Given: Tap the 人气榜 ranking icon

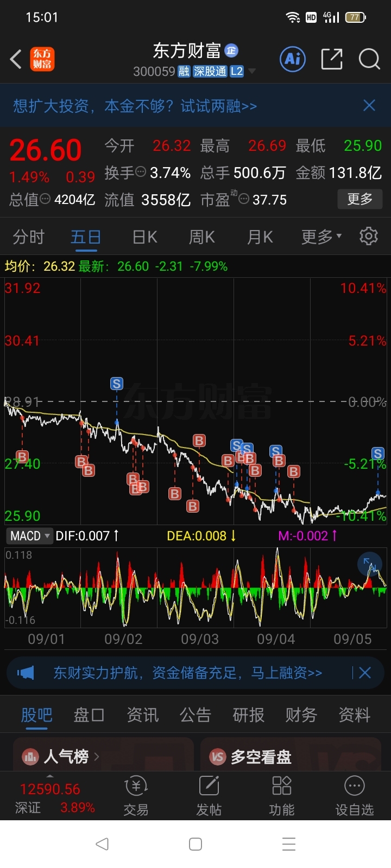Looking at the screenshot, I should pyautogui.click(x=30, y=756).
